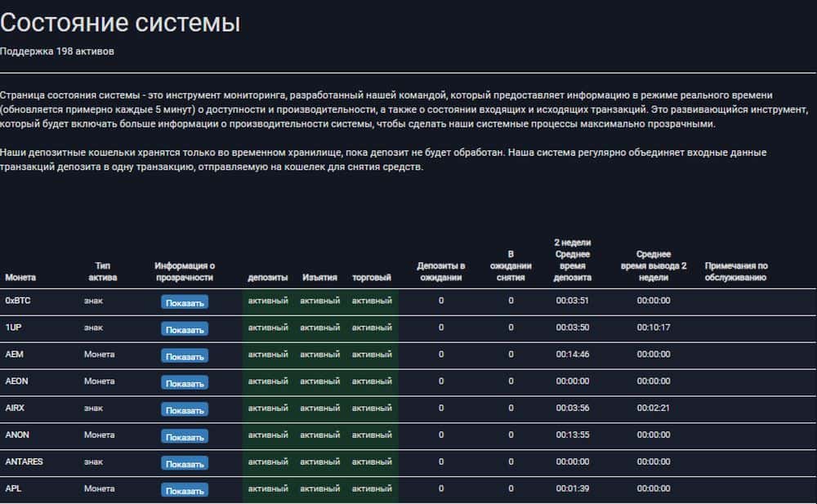Open transparency info for AEON
Viewport: 817px width, 504px height.
pyautogui.click(x=185, y=383)
